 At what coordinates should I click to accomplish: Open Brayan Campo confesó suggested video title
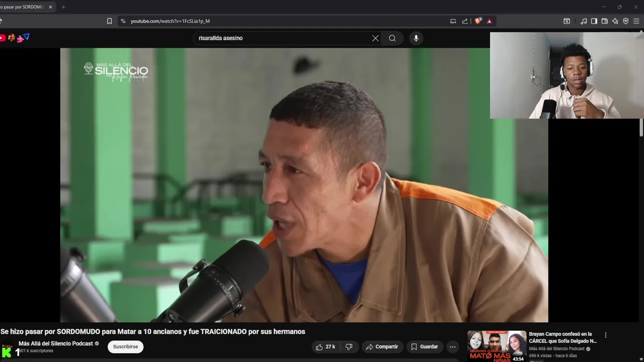pyautogui.click(x=562, y=337)
